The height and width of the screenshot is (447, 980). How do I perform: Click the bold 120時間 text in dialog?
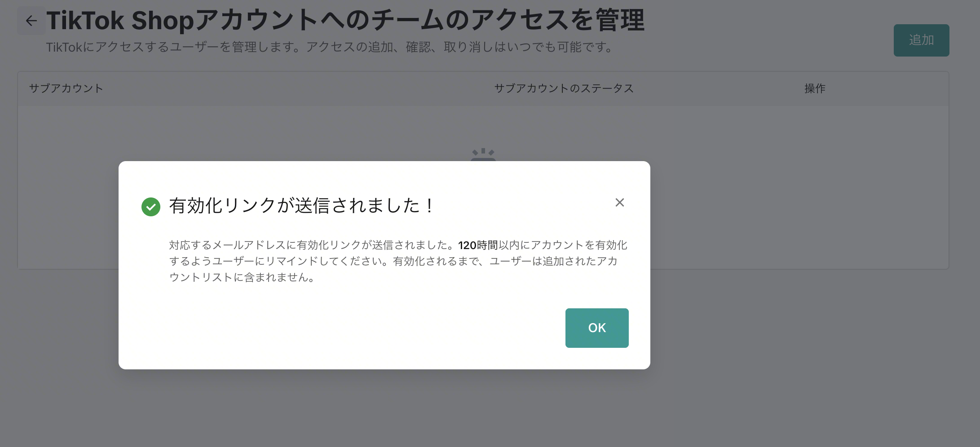coord(478,245)
